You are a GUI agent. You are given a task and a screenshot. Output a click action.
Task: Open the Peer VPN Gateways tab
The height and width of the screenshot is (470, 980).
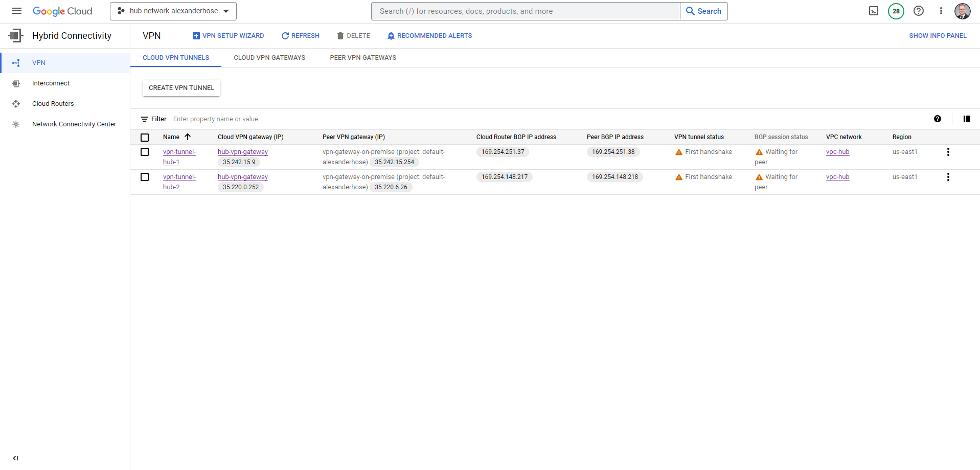363,57
